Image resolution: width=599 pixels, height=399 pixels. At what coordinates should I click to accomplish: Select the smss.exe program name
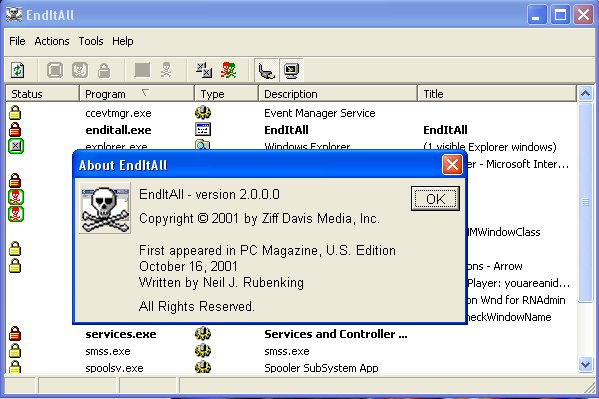click(x=108, y=351)
